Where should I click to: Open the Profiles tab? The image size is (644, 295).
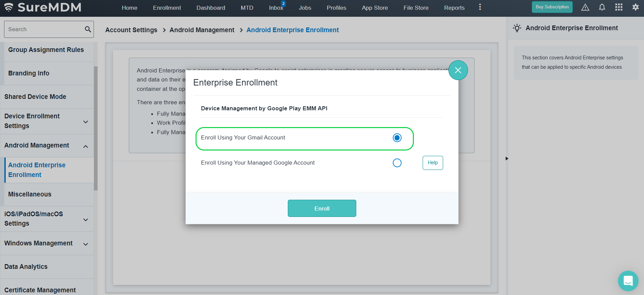(336, 8)
